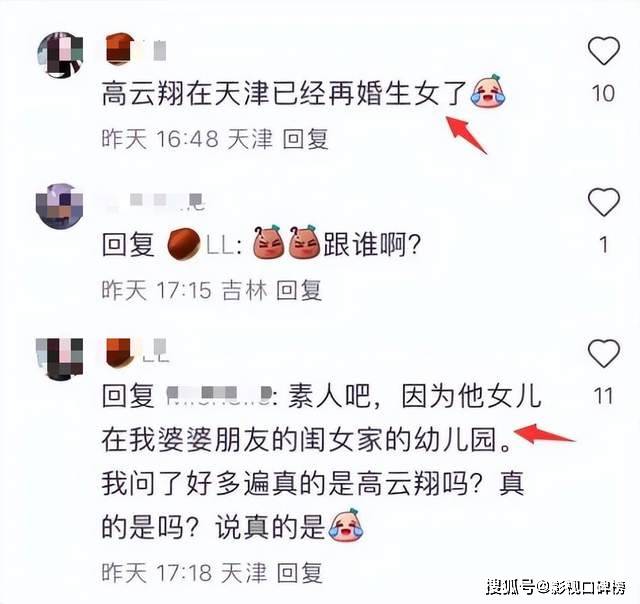640x604 pixels.
Task: Like the 素人吧 reply comment
Action: pos(604,353)
